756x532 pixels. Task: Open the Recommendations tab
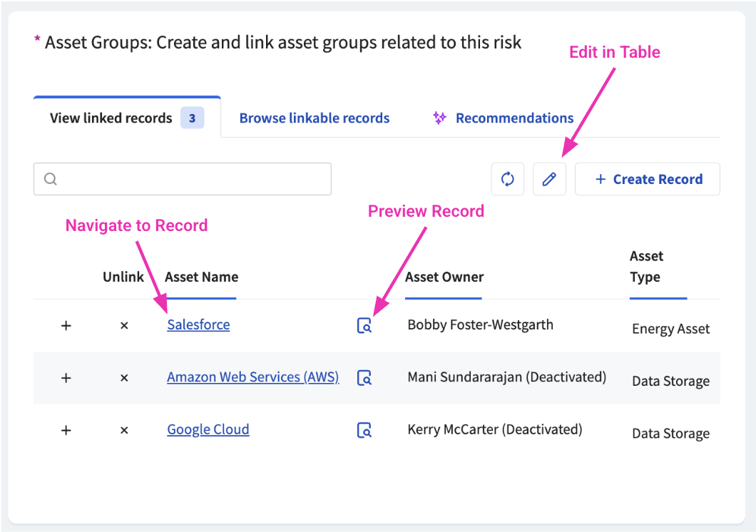514,118
